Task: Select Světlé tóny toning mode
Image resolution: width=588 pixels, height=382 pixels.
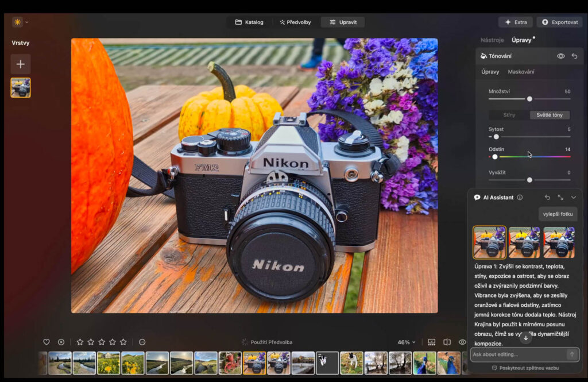Action: (549, 115)
